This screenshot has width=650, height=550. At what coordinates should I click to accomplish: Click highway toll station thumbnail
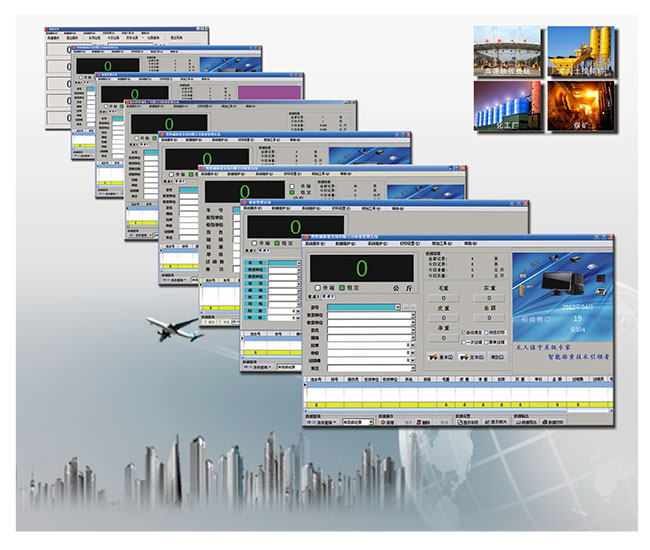tap(507, 51)
